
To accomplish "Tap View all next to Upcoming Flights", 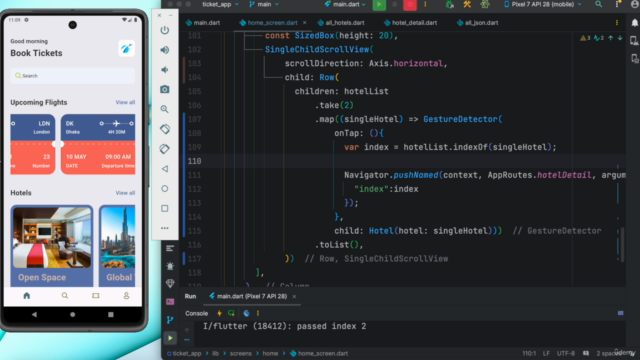I will click(125, 102).
